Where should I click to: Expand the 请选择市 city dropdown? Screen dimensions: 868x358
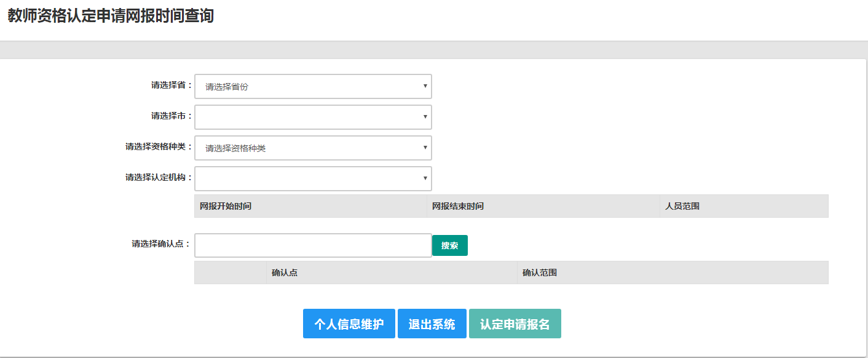click(x=313, y=117)
